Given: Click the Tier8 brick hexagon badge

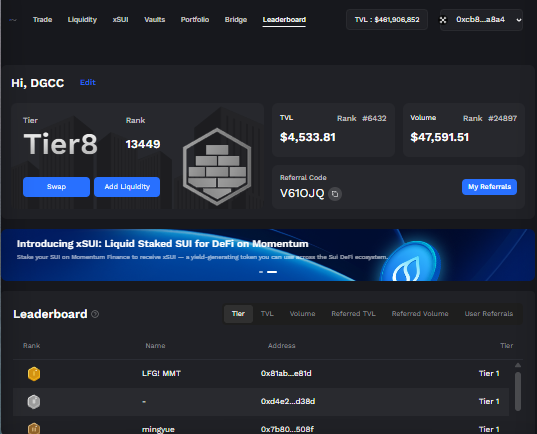Looking at the screenshot, I should 217,167.
